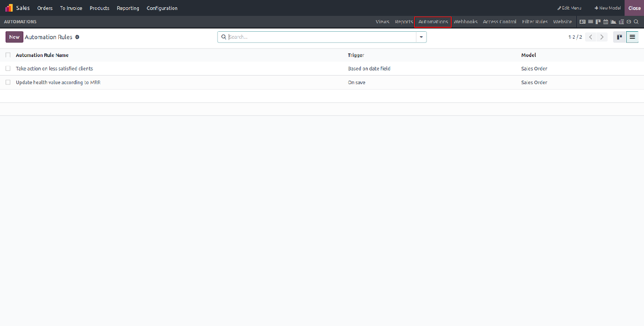Switch to the Filter Rules tab

tap(535, 22)
